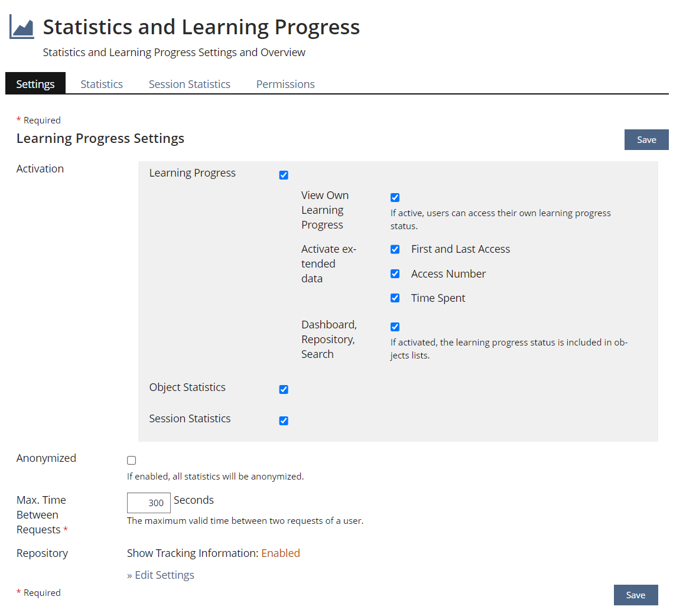Click the top Save button
Image resolution: width=673 pixels, height=616 pixels.
click(x=646, y=140)
